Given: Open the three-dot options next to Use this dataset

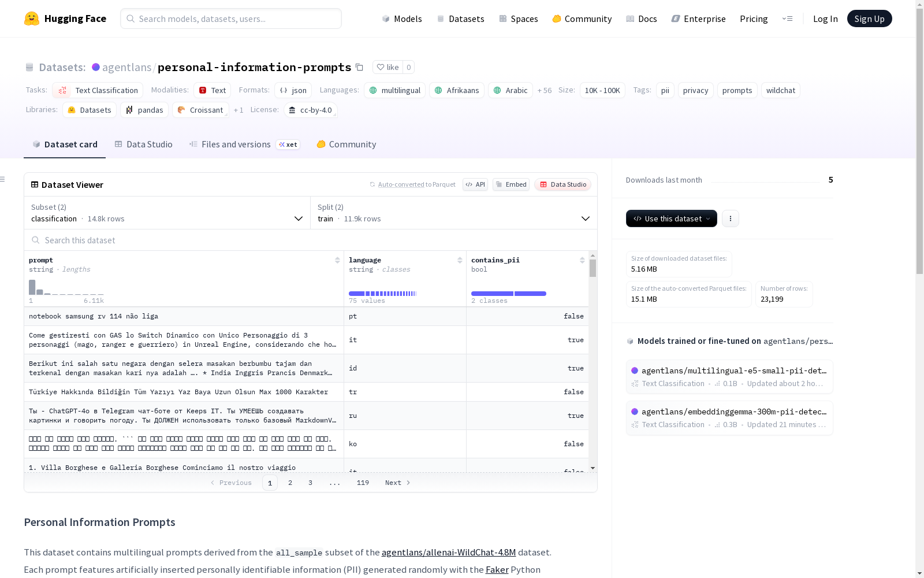Looking at the screenshot, I should point(731,218).
